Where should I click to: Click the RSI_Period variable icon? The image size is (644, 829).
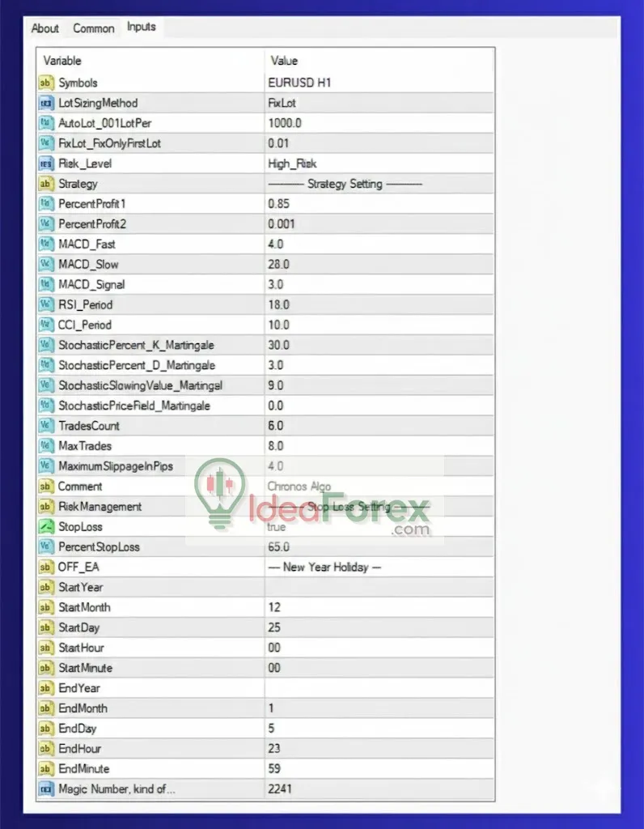(46, 305)
